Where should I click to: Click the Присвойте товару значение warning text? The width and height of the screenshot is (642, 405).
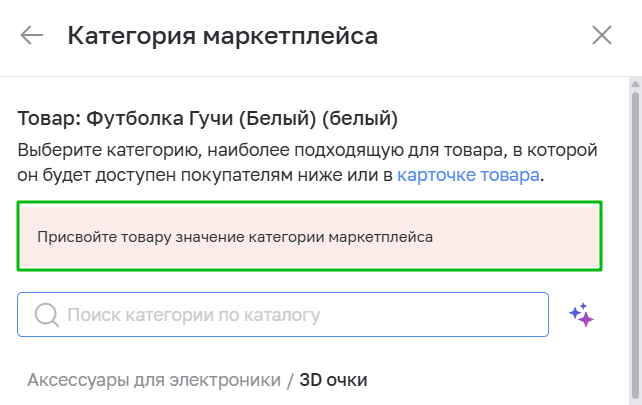(235, 237)
